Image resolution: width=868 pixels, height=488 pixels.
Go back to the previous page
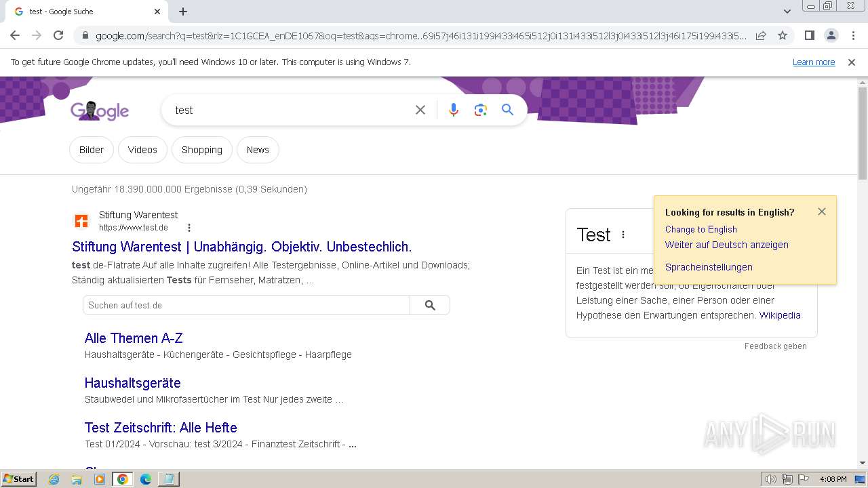click(15, 35)
